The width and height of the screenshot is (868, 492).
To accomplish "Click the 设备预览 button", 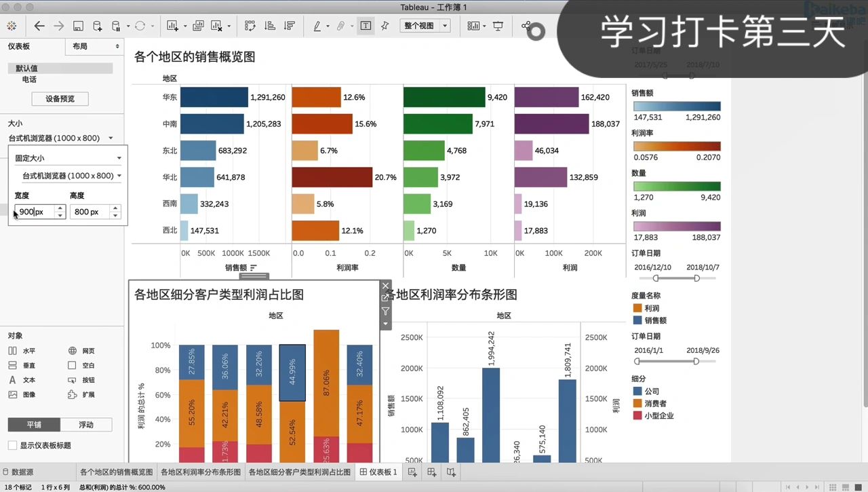I will click(60, 98).
